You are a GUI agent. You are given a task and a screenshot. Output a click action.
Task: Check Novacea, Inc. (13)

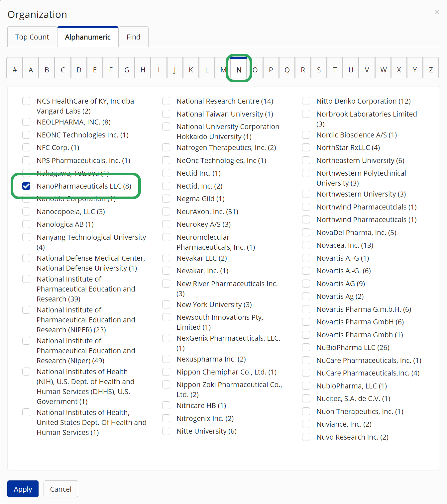[306, 245]
